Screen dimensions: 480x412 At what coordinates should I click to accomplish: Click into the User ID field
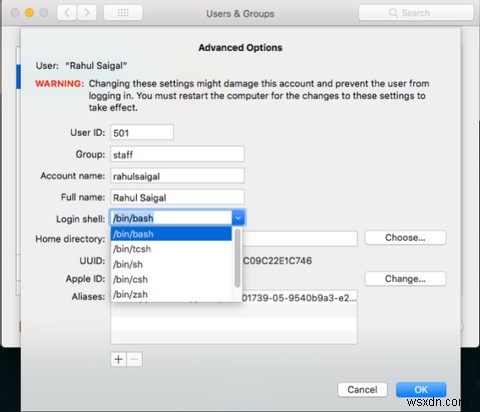142,132
